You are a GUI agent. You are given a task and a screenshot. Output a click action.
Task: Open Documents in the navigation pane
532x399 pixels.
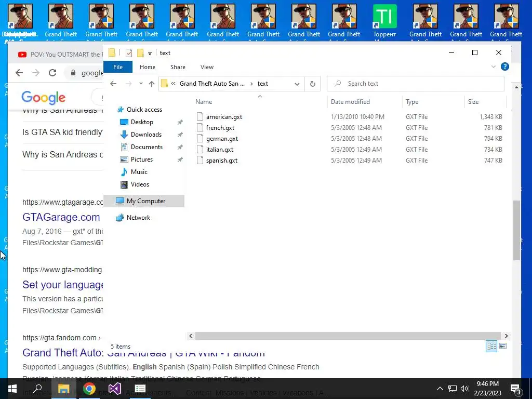click(147, 147)
